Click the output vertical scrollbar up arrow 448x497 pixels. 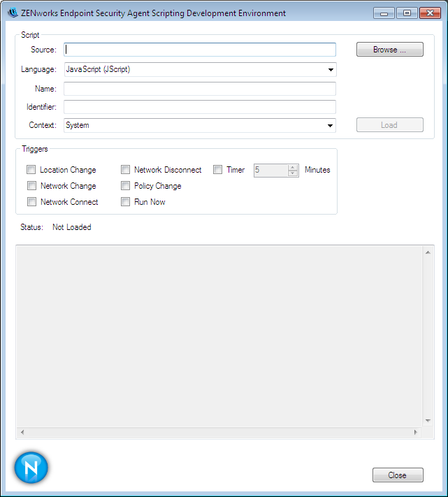pyautogui.click(x=428, y=252)
